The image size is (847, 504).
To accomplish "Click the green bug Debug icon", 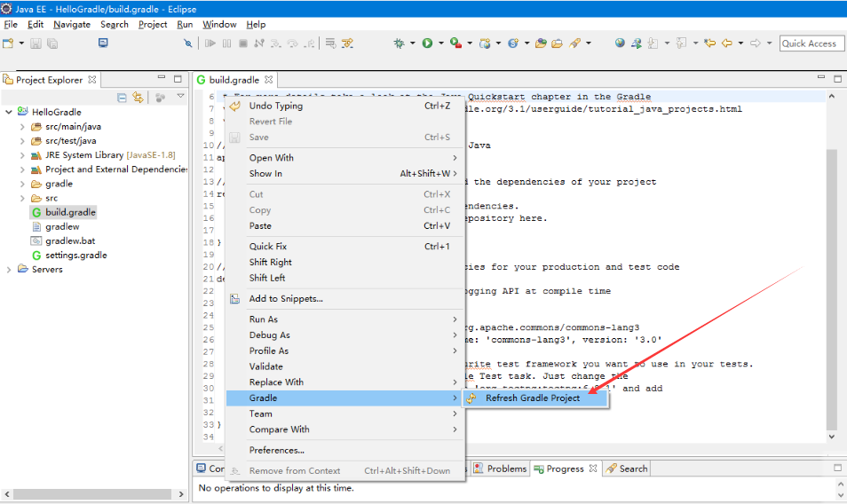I will click(400, 43).
